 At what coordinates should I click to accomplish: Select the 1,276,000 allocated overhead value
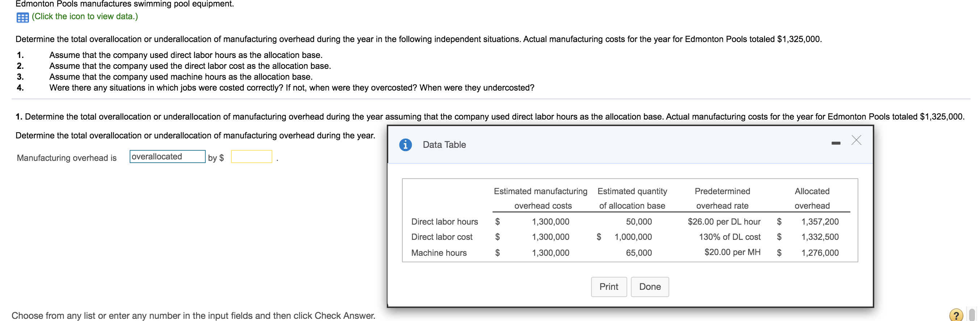[820, 253]
